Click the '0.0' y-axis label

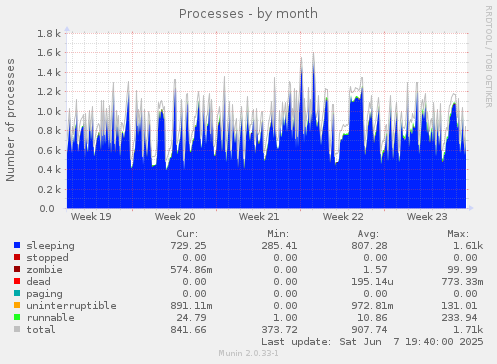click(x=47, y=209)
